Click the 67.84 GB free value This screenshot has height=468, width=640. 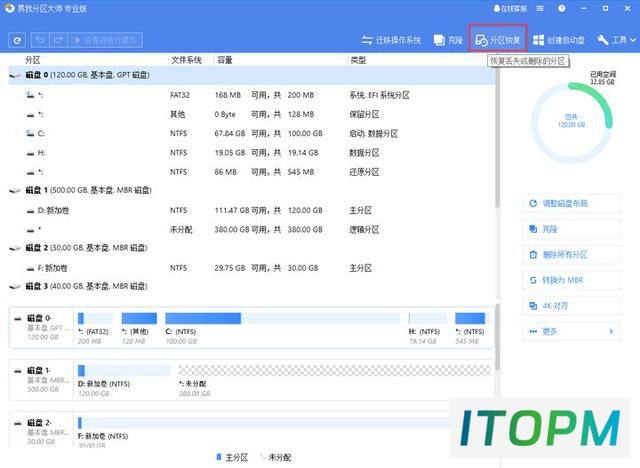(230, 133)
